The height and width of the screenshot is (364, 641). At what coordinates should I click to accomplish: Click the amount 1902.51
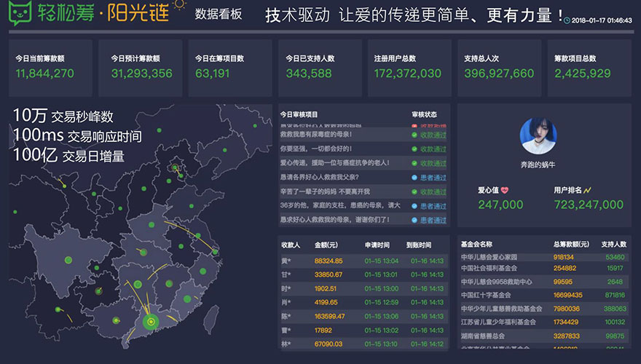326,288
